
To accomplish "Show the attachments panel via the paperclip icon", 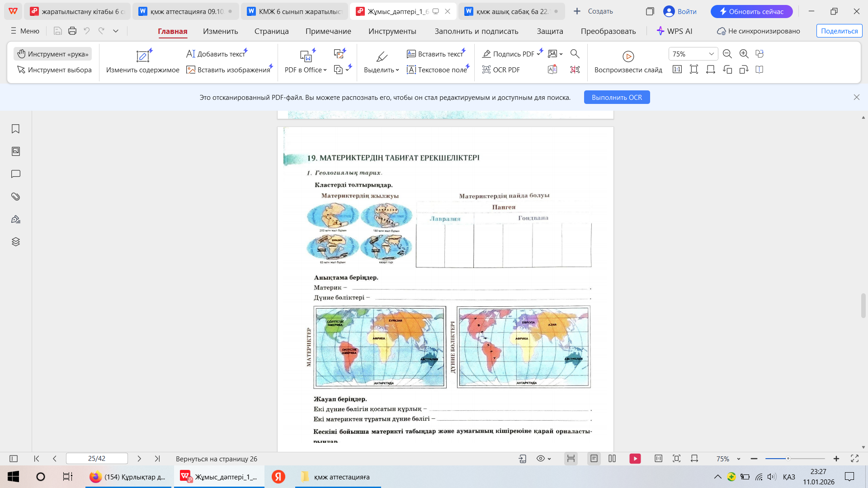I will click(x=15, y=197).
